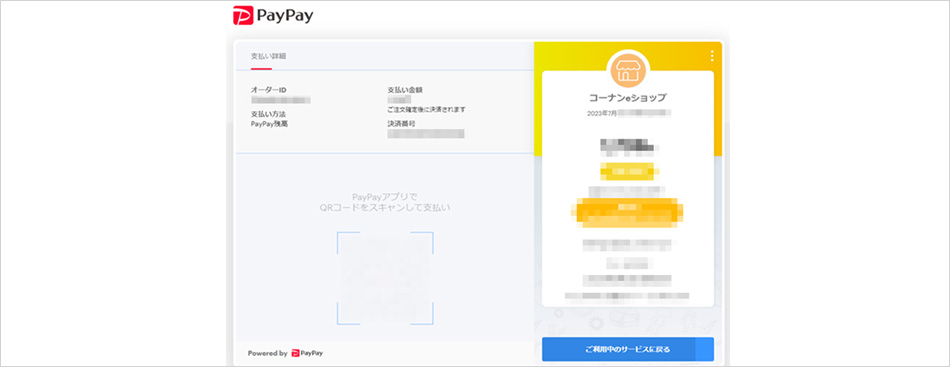Image resolution: width=950 pixels, height=367 pixels.
Task: Click ご利用中のサービスに戻る button
Action: click(628, 349)
